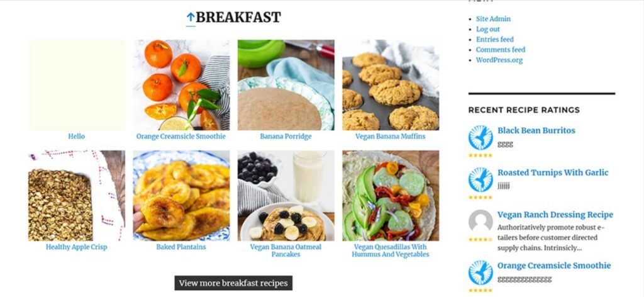Click the gray default avatar for Vegan Ranch Dressing
The width and height of the screenshot is (644, 297).
pyautogui.click(x=480, y=222)
